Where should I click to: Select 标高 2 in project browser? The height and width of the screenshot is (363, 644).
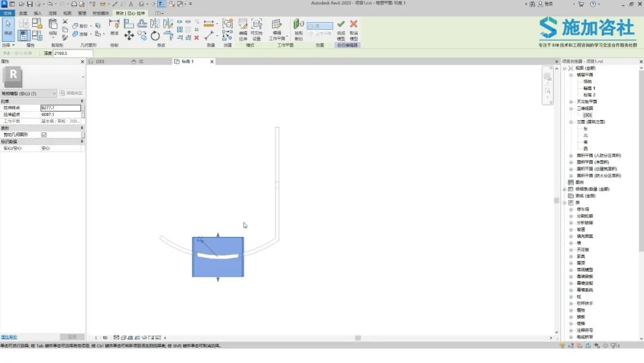[x=589, y=95]
